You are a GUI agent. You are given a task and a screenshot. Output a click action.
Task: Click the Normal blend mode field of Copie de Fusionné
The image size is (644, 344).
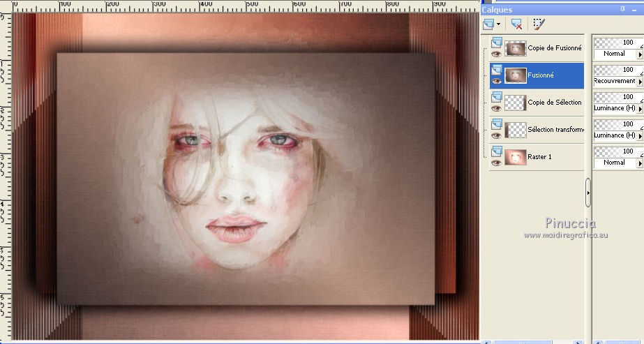click(x=615, y=54)
